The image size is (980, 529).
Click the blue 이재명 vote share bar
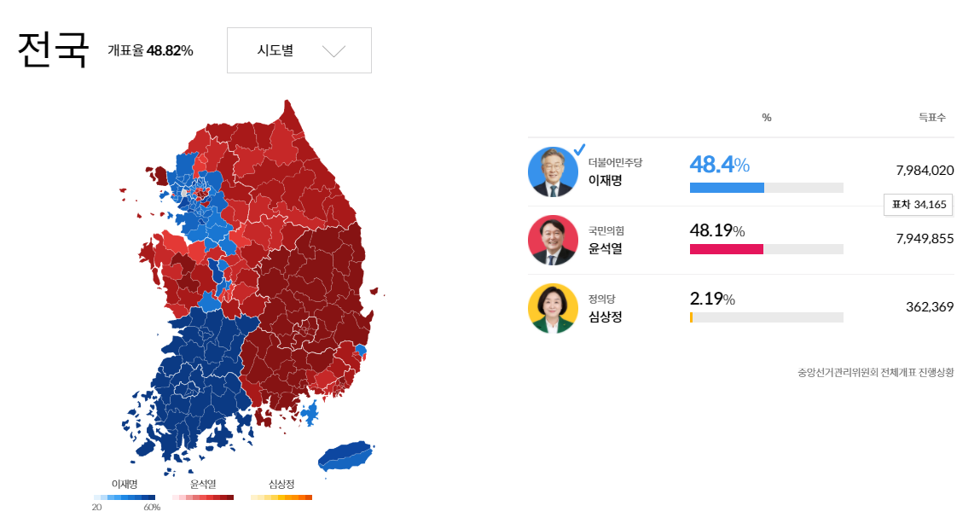[727, 188]
